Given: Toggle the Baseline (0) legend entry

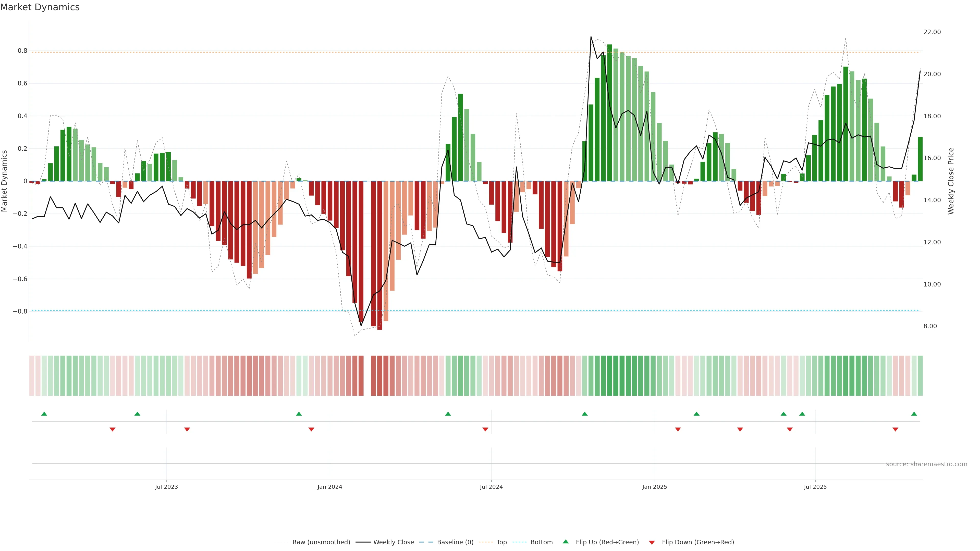Looking at the screenshot, I should (455, 542).
